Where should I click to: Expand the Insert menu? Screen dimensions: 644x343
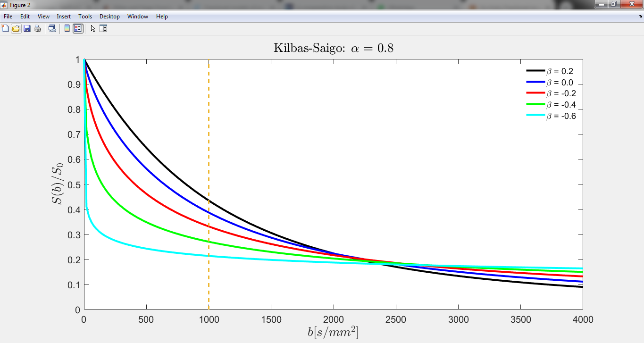(x=64, y=17)
